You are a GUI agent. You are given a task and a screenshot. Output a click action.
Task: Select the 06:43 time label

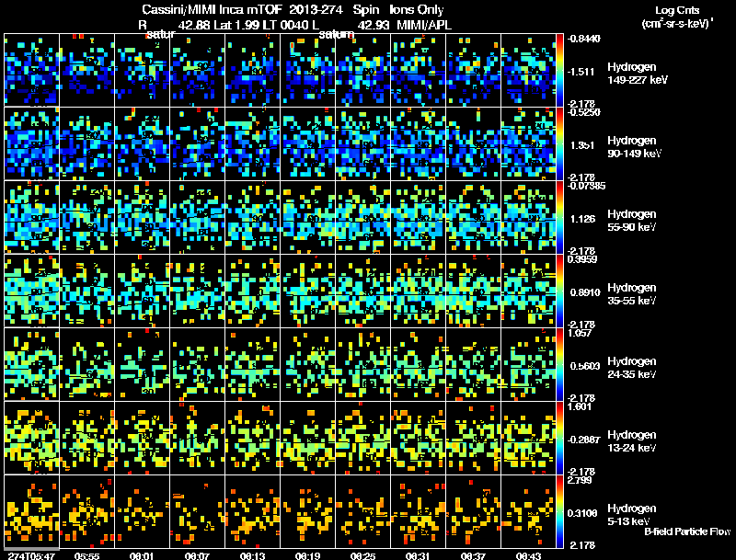pos(528,556)
